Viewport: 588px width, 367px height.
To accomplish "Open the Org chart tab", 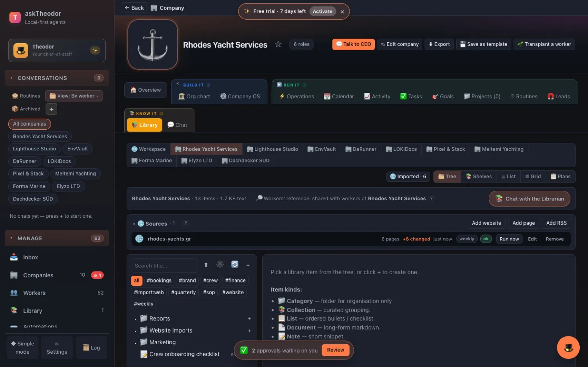I will point(194,96).
